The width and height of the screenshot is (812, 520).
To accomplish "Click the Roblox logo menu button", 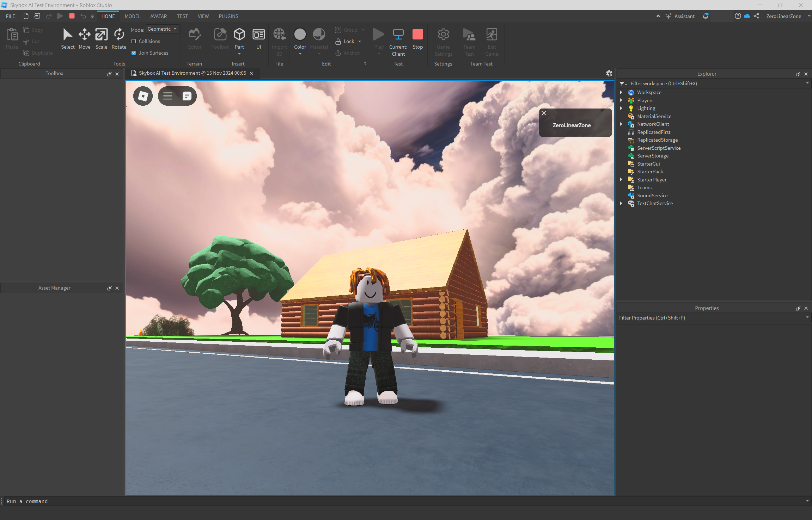I will 143,96.
